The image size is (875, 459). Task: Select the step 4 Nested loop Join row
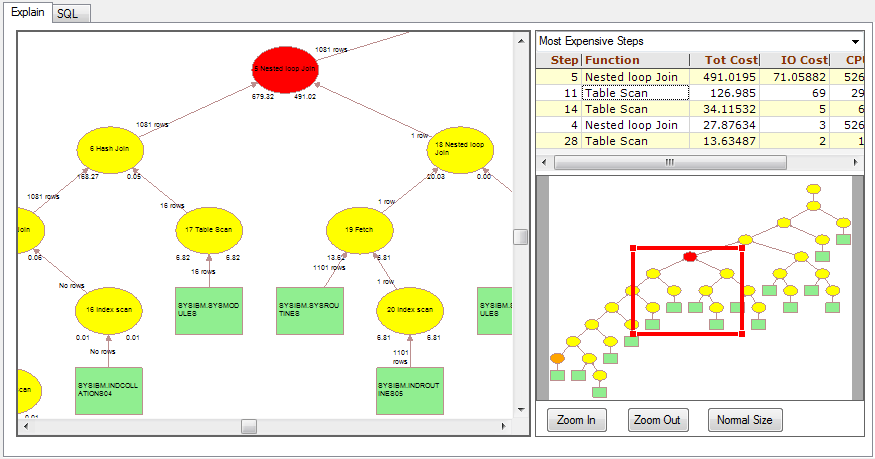click(700, 125)
